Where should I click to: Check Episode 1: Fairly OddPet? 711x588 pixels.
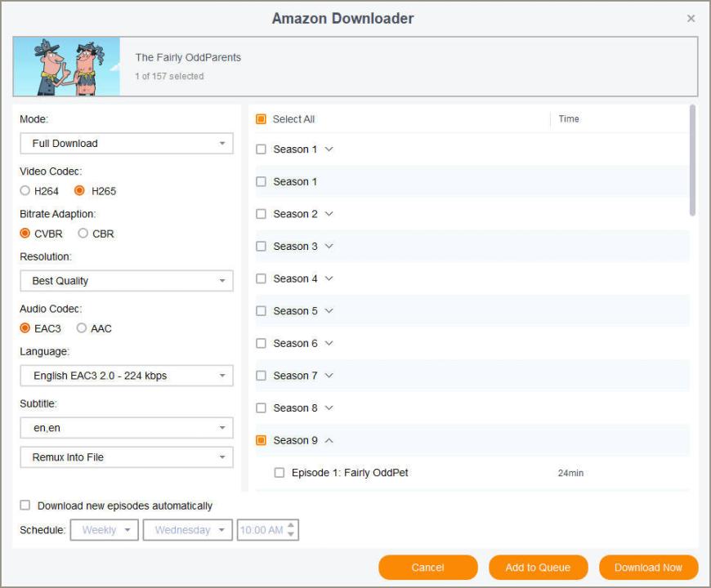pyautogui.click(x=279, y=473)
